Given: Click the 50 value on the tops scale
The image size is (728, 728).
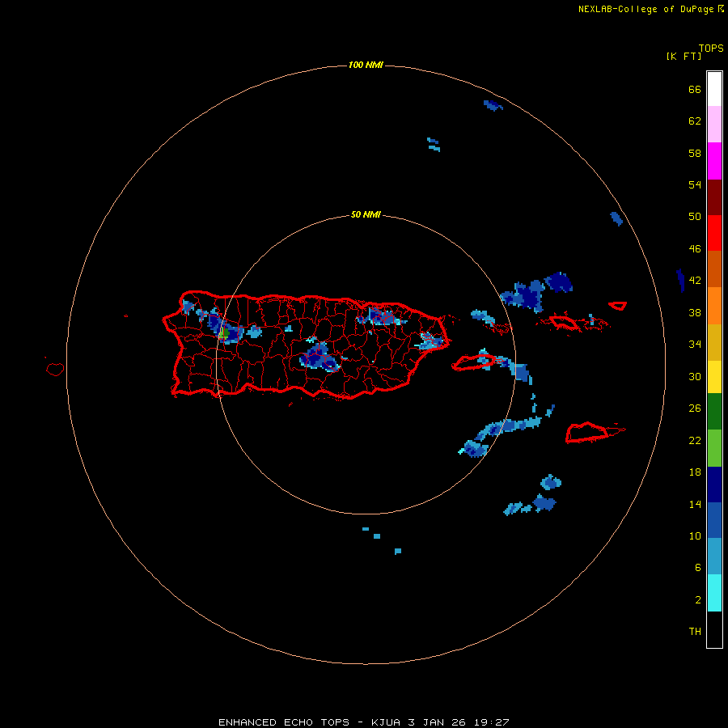Looking at the screenshot, I should pyautogui.click(x=695, y=217).
